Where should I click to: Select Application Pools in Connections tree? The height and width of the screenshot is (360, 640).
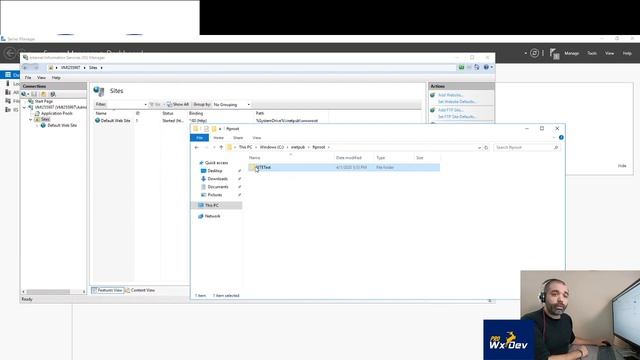pyautogui.click(x=57, y=113)
